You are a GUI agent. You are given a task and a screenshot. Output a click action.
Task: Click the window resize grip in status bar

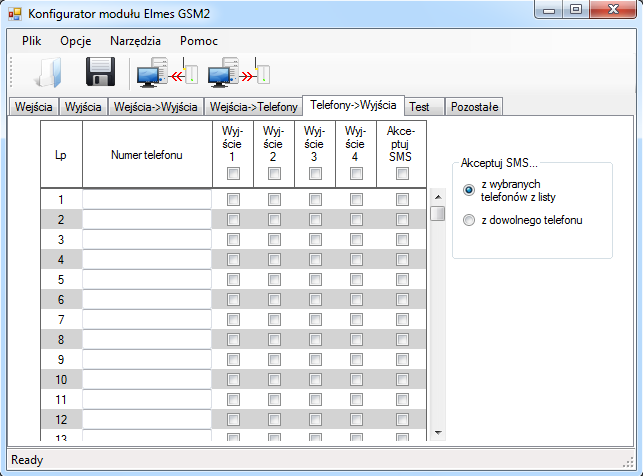coord(628,462)
